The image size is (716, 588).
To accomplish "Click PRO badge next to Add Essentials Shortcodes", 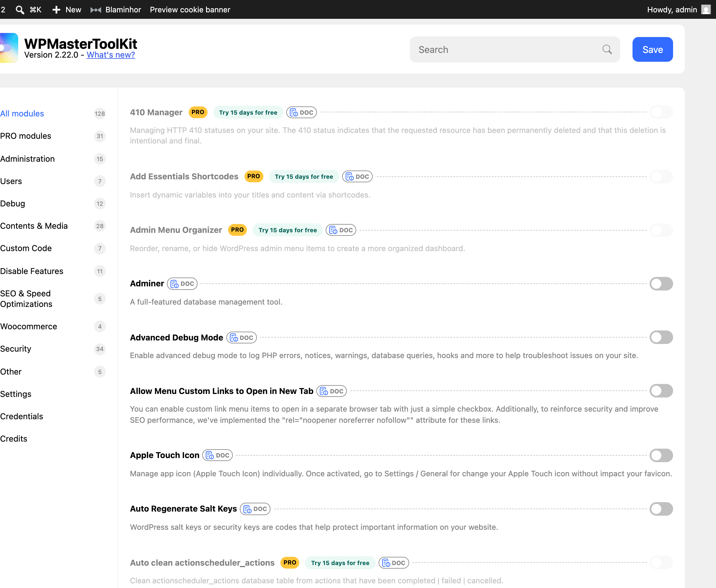I will 254,176.
